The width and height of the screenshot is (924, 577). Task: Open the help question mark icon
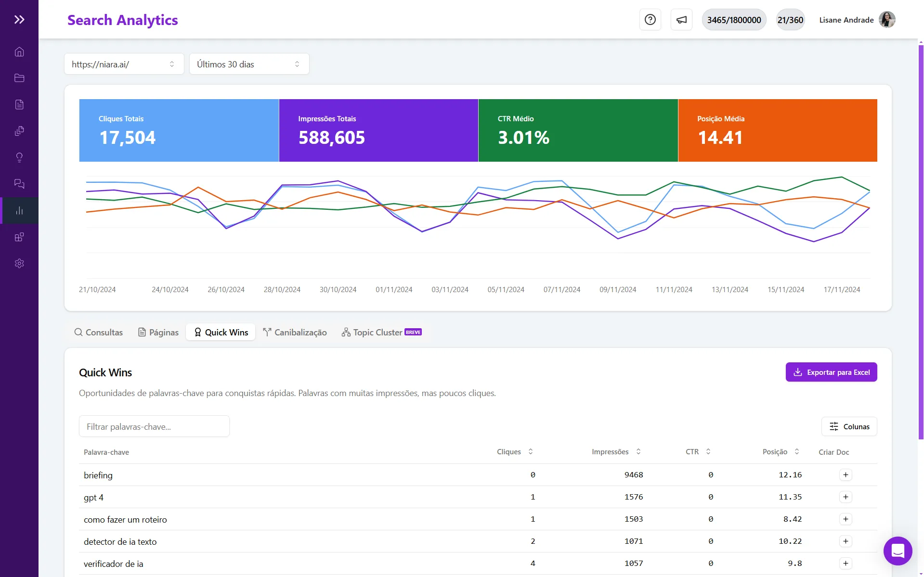click(x=650, y=20)
